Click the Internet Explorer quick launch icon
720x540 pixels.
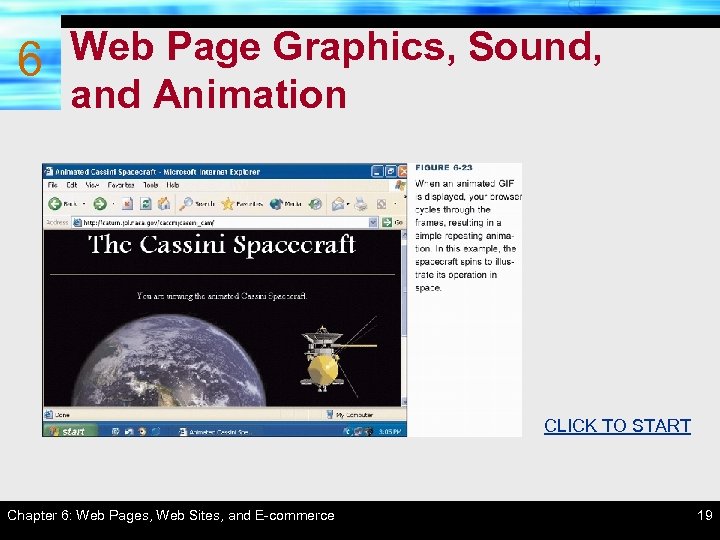pos(156,432)
